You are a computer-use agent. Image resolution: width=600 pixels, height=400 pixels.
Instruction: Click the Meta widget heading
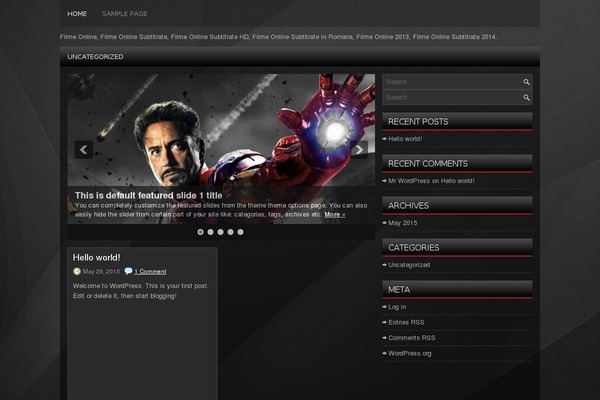pyautogui.click(x=457, y=290)
